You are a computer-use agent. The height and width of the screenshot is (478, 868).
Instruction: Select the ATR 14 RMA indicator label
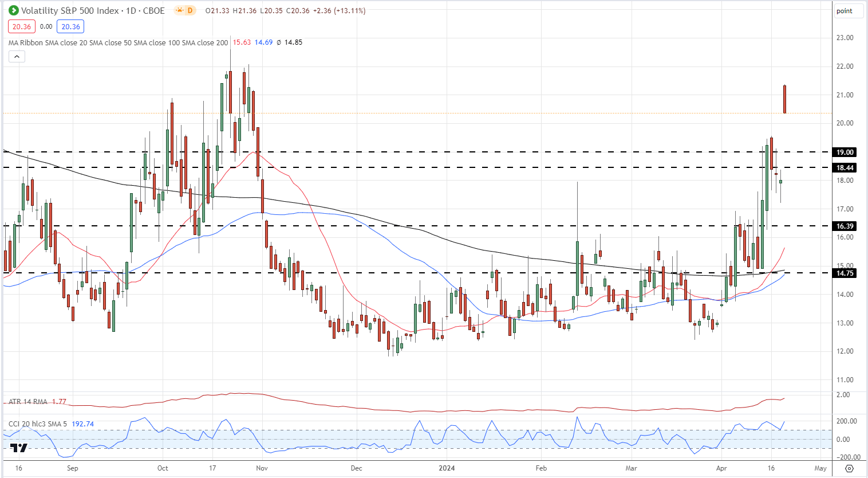[x=28, y=402]
